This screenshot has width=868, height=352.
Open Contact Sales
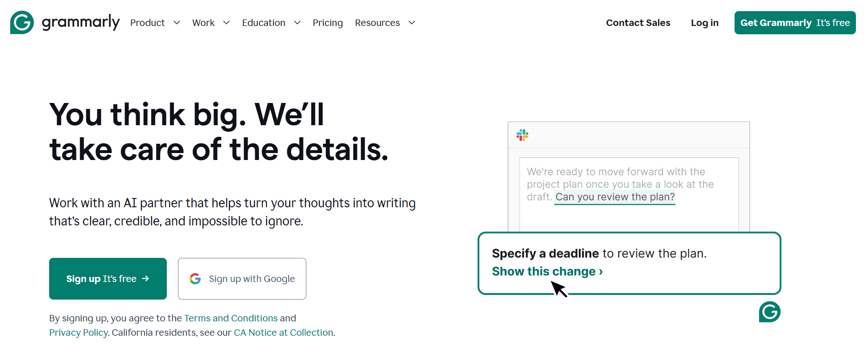[x=638, y=22]
